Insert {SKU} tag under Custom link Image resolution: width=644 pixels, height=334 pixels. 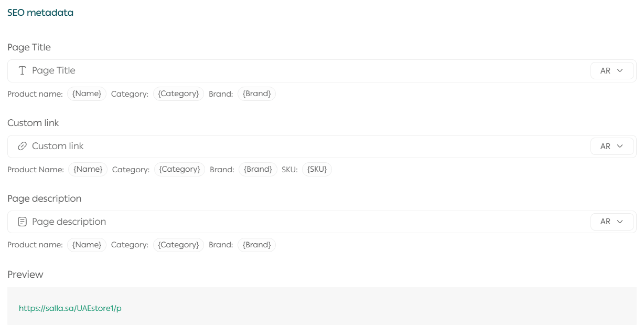click(x=317, y=169)
